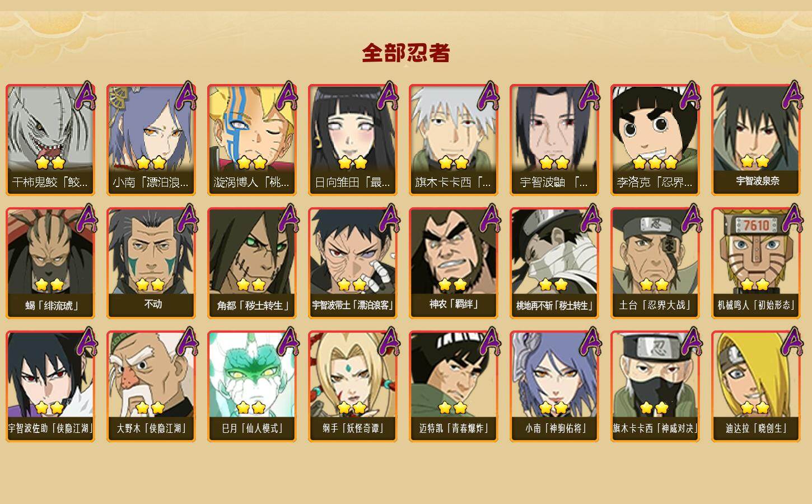
Task: Open the 宇智波泉奈 character card
Action: pos(756,140)
